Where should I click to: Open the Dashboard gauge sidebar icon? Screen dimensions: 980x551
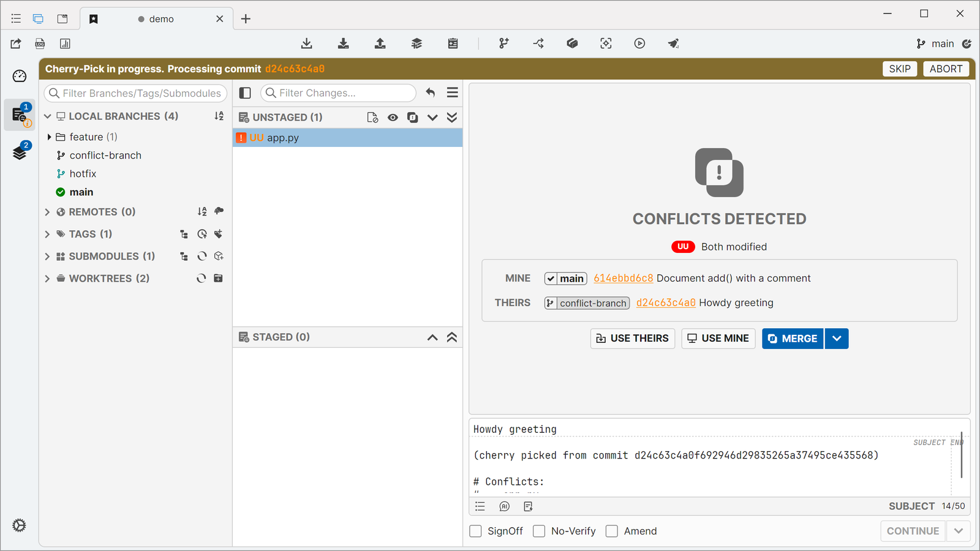click(20, 76)
